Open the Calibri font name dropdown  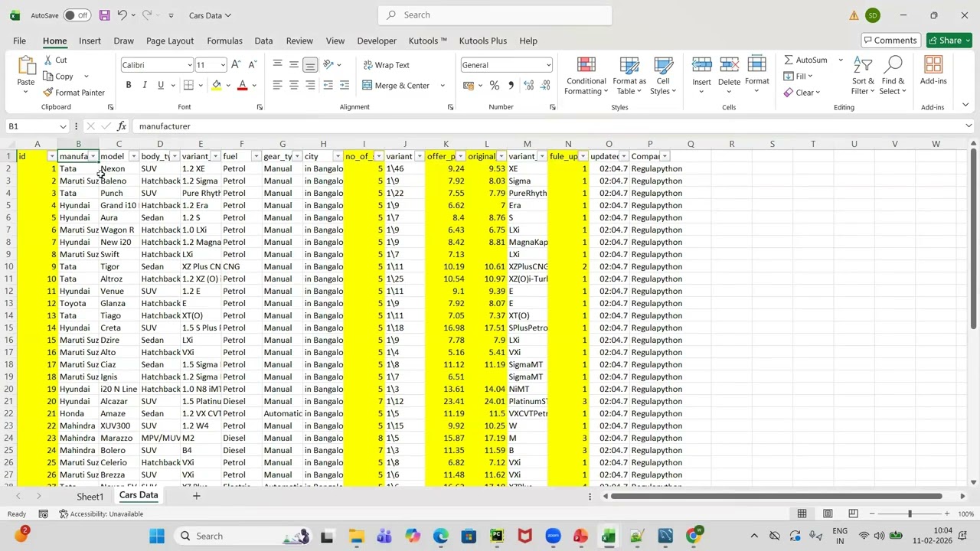click(x=189, y=65)
